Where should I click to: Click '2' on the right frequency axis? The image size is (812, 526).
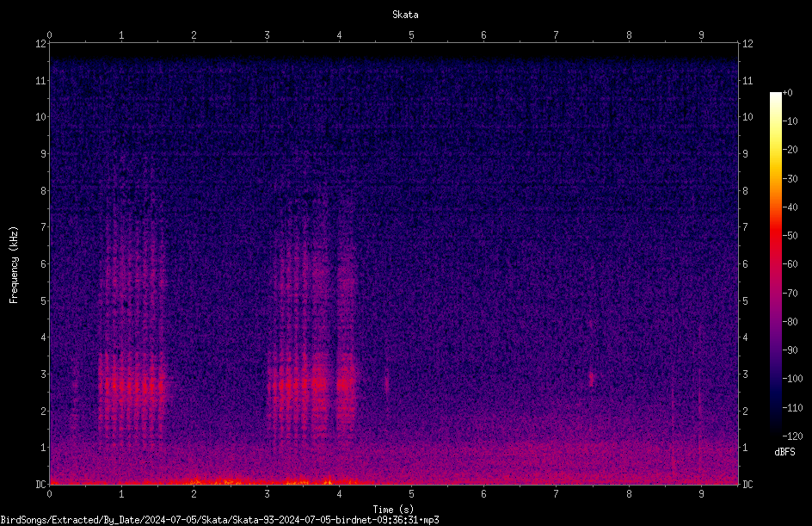[745, 411]
